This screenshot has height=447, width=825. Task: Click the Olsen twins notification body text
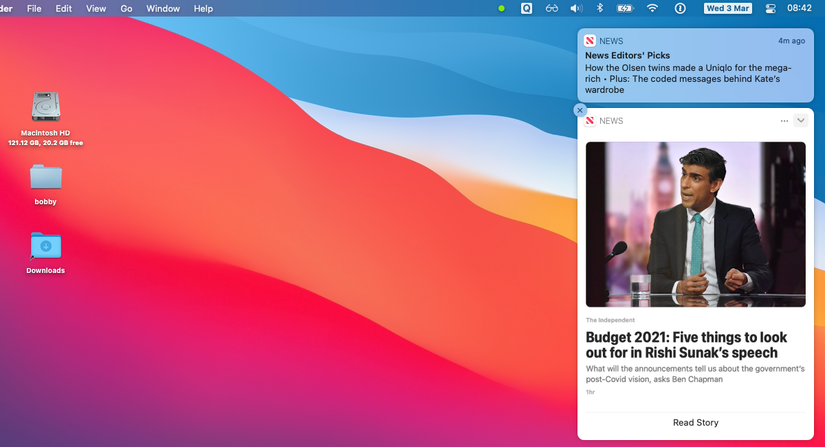tap(688, 79)
